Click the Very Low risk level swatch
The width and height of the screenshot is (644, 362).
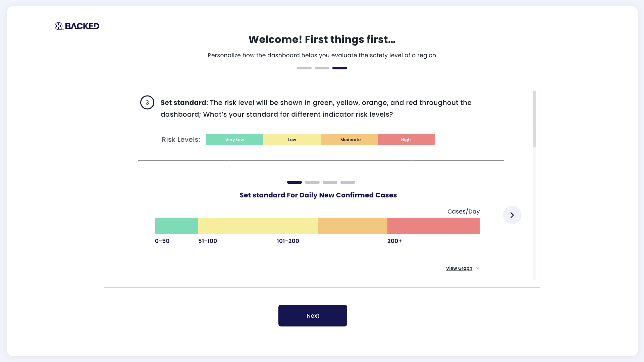[234, 139]
